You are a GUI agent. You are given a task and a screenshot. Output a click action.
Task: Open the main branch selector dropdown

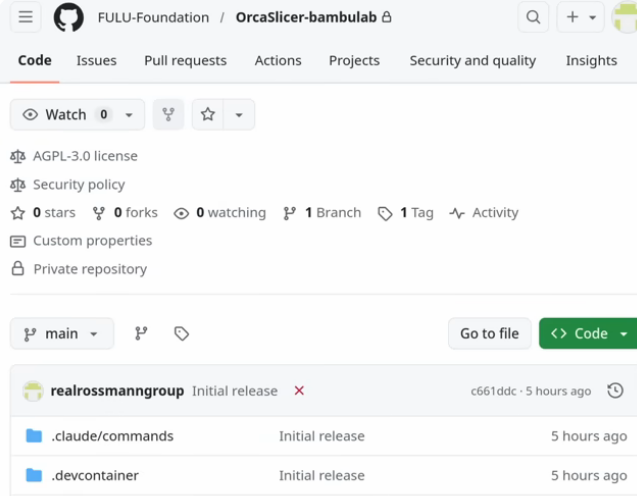point(62,334)
